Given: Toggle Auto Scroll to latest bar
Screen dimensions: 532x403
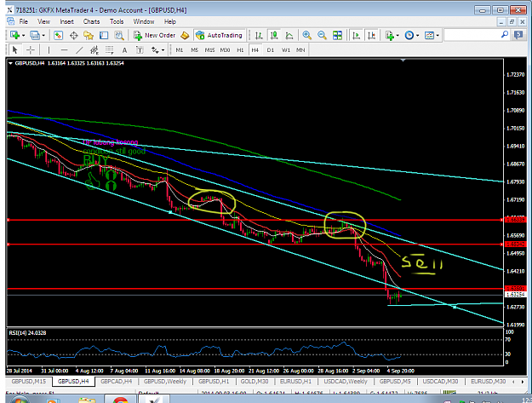Looking at the screenshot, I should pos(357,35).
